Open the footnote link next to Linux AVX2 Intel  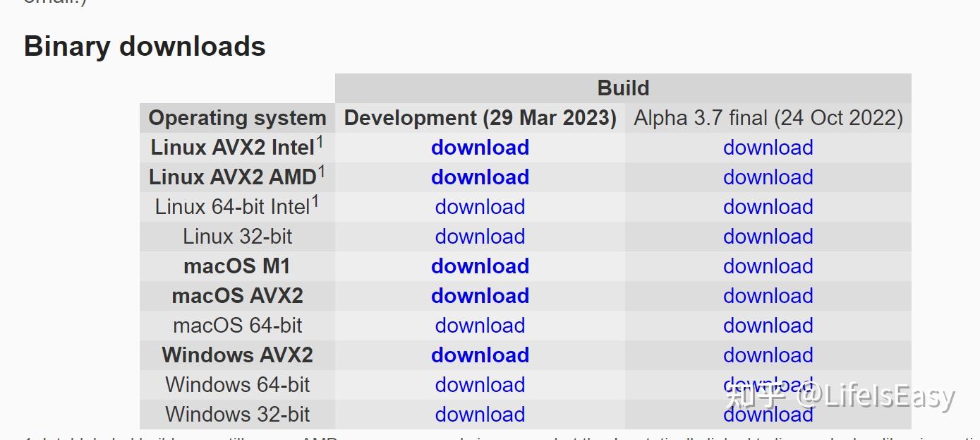point(320,140)
